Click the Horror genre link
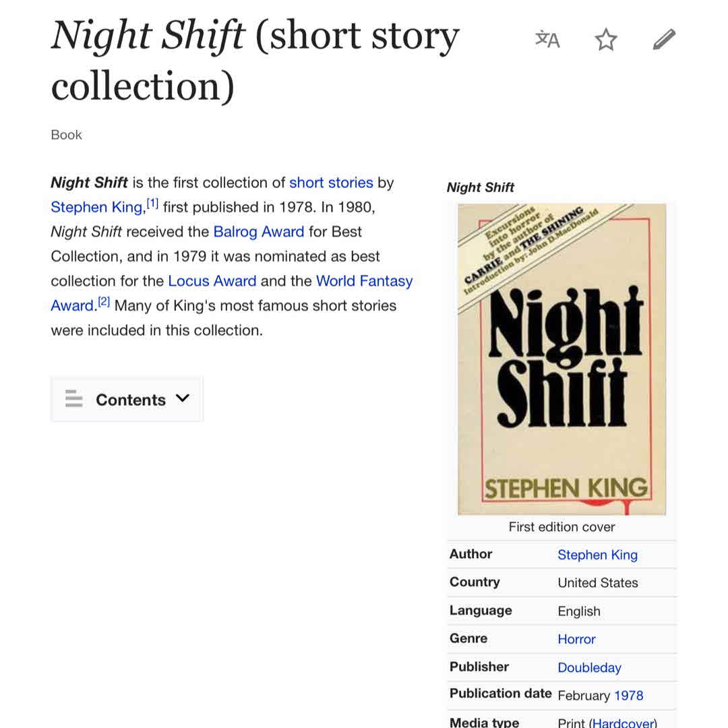The width and height of the screenshot is (728, 728). tap(576, 639)
